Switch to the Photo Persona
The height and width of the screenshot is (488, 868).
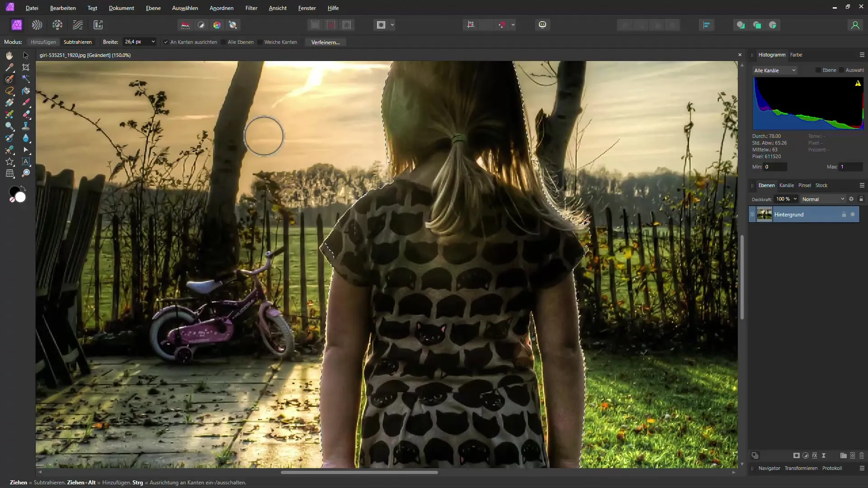(x=17, y=25)
